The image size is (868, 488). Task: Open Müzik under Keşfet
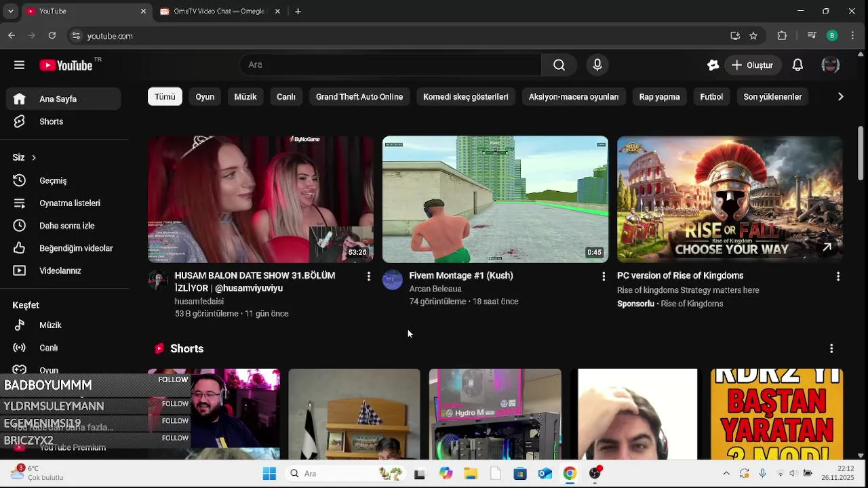[64, 325]
